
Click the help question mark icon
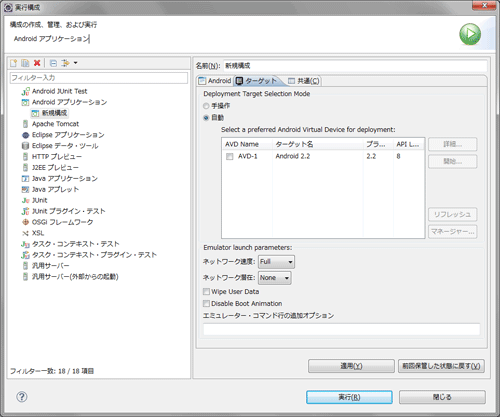pos(22,397)
